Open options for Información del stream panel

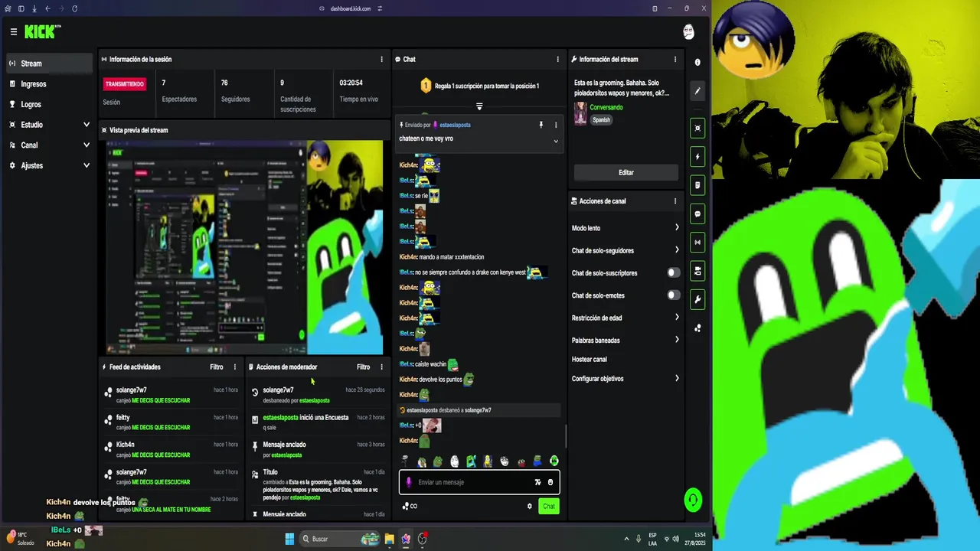point(675,59)
